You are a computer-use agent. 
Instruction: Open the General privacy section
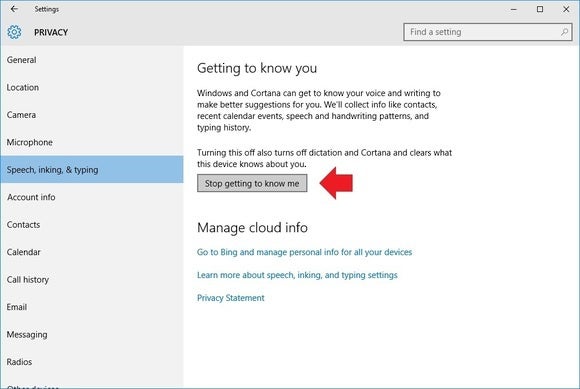point(92,60)
